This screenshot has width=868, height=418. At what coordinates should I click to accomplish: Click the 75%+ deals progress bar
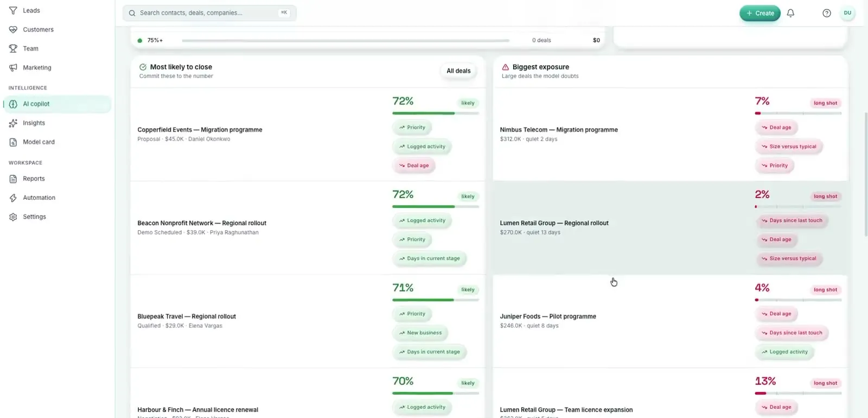[x=346, y=40]
